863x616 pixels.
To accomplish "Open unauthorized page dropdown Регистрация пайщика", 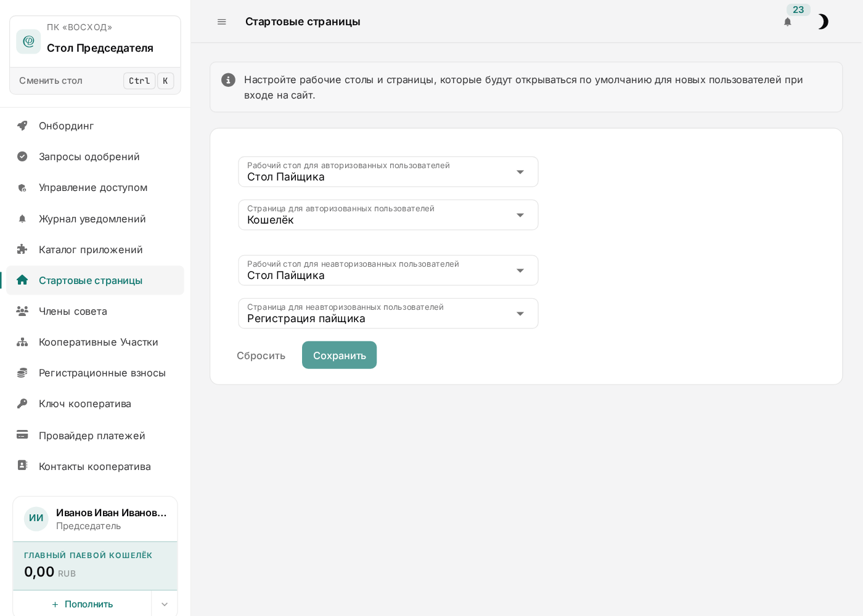I will click(x=388, y=314).
